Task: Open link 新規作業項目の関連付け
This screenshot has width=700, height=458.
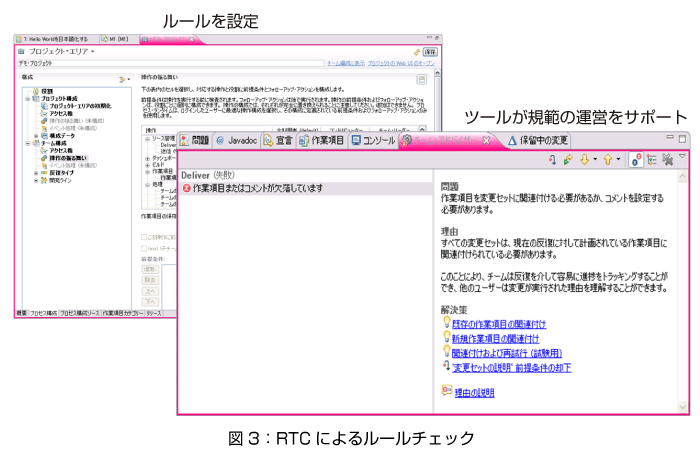Action: (496, 339)
